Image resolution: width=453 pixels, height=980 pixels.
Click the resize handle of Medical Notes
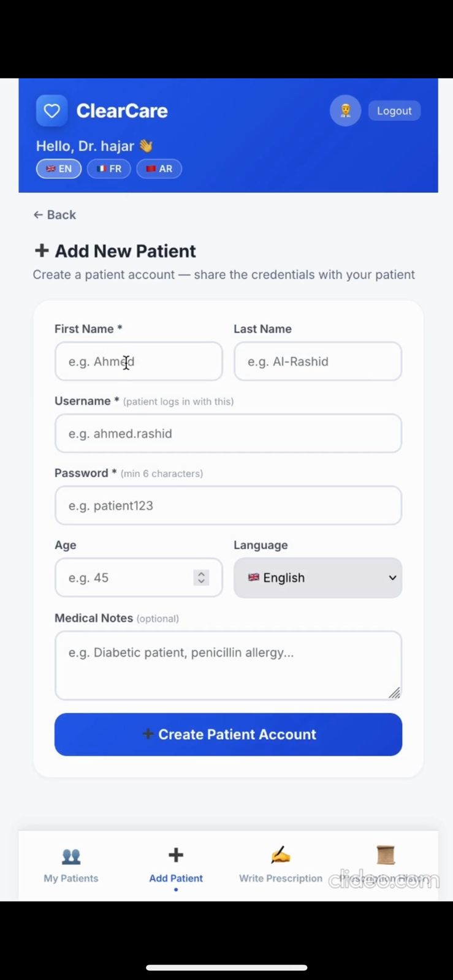394,693
